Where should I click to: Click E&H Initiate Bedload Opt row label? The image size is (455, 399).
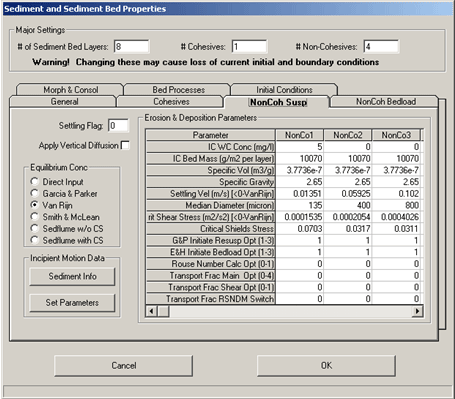(x=210, y=252)
